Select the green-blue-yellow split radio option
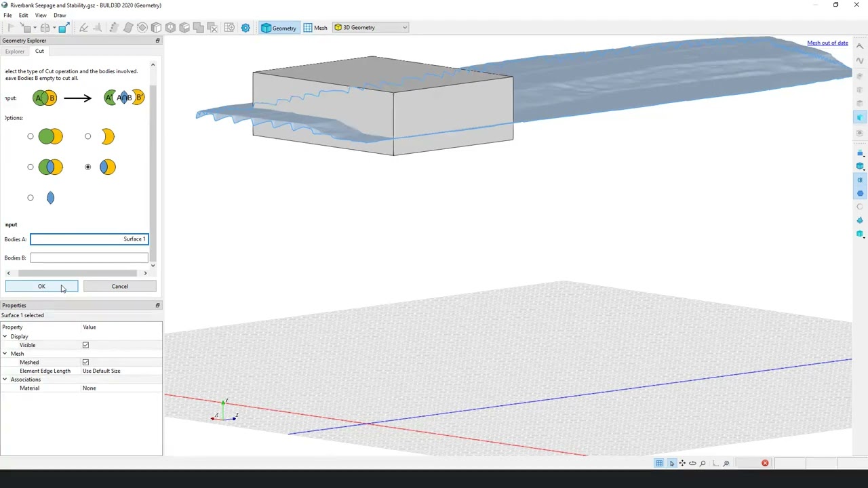 point(31,167)
